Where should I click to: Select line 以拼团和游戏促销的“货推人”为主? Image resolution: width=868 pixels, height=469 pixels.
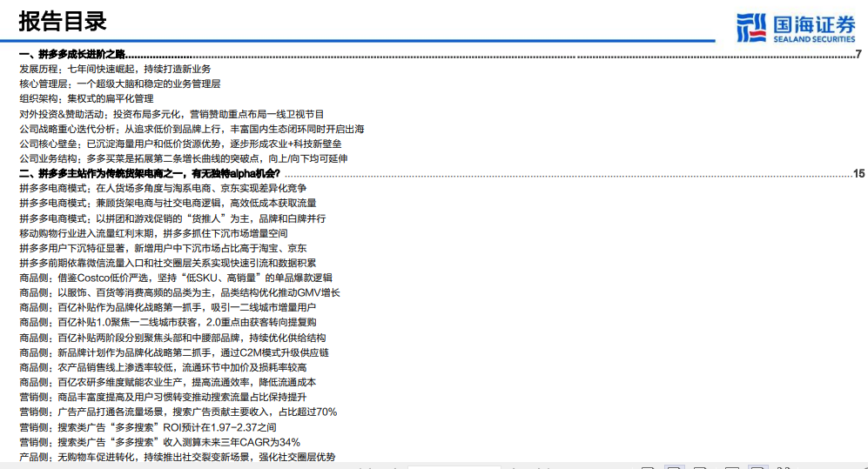(x=172, y=219)
